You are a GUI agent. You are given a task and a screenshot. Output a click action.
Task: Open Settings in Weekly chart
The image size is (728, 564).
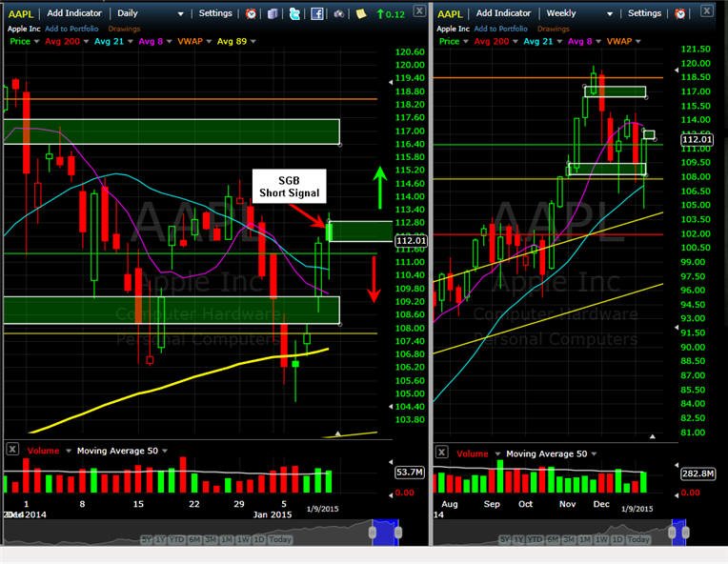point(644,13)
